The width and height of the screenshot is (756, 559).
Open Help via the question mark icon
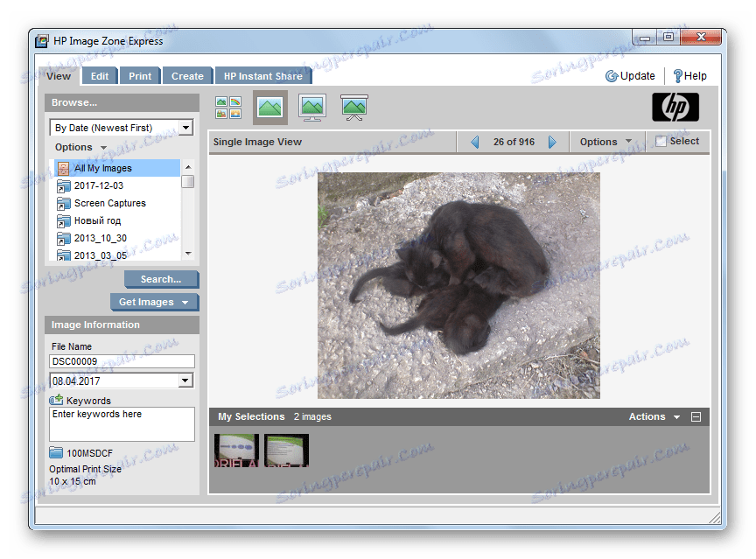(x=690, y=75)
